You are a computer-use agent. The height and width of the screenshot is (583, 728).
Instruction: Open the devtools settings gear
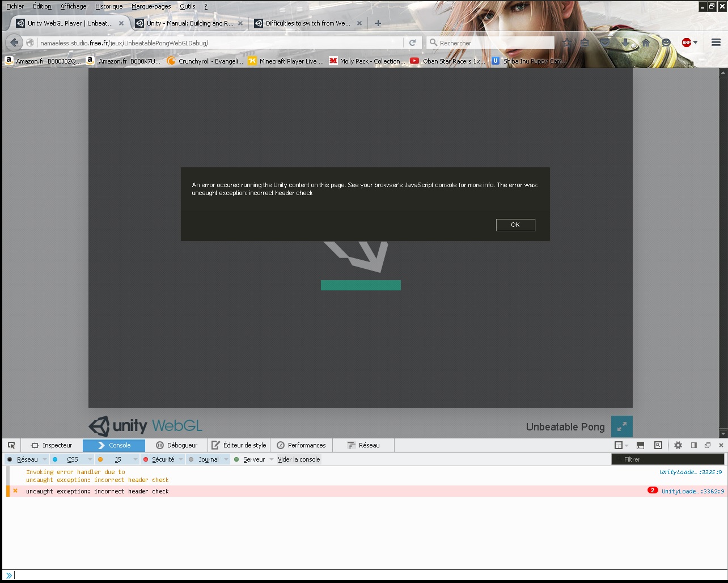tap(677, 445)
